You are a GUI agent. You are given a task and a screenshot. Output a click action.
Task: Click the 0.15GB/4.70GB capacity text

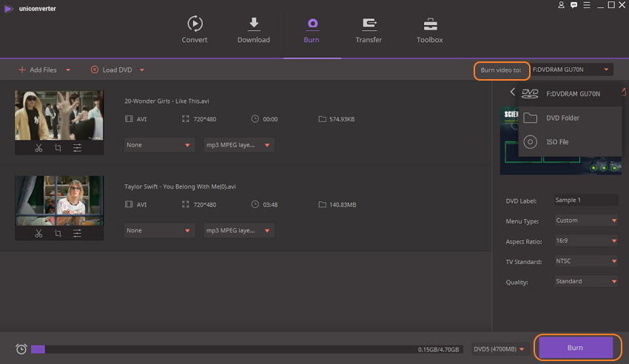tap(439, 349)
